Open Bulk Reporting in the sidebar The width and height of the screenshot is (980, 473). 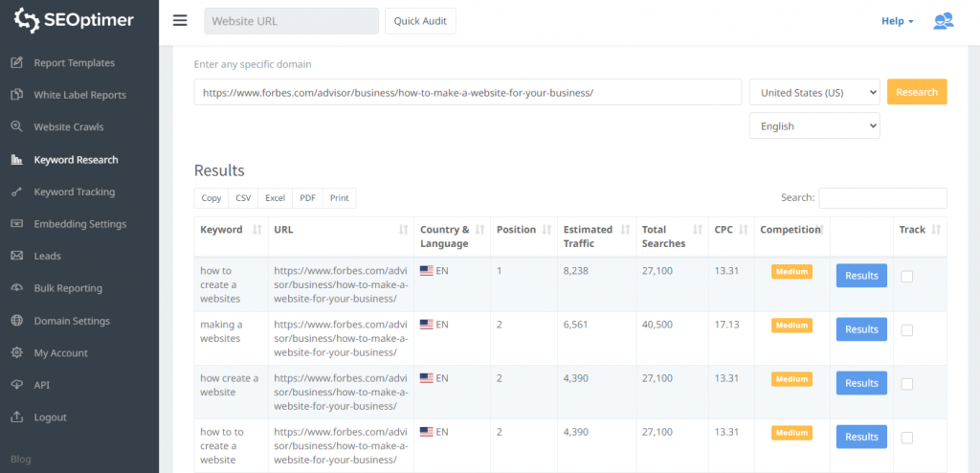68,288
